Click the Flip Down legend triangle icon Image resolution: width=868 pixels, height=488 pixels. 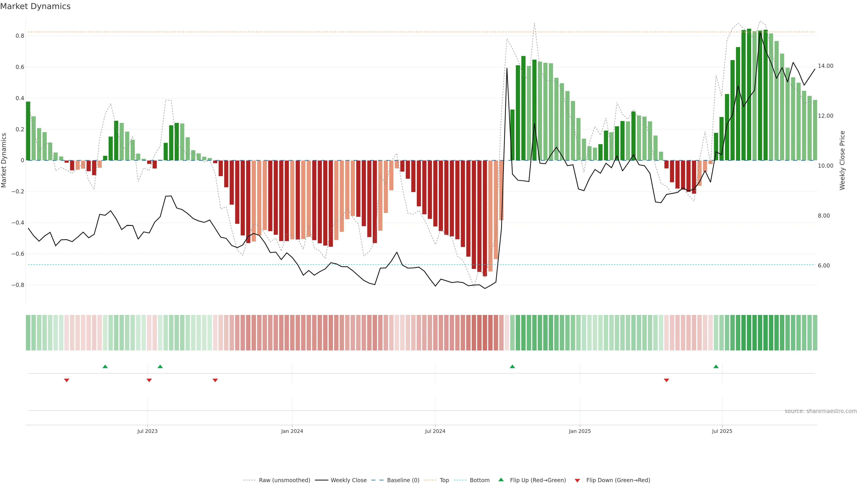click(x=577, y=480)
